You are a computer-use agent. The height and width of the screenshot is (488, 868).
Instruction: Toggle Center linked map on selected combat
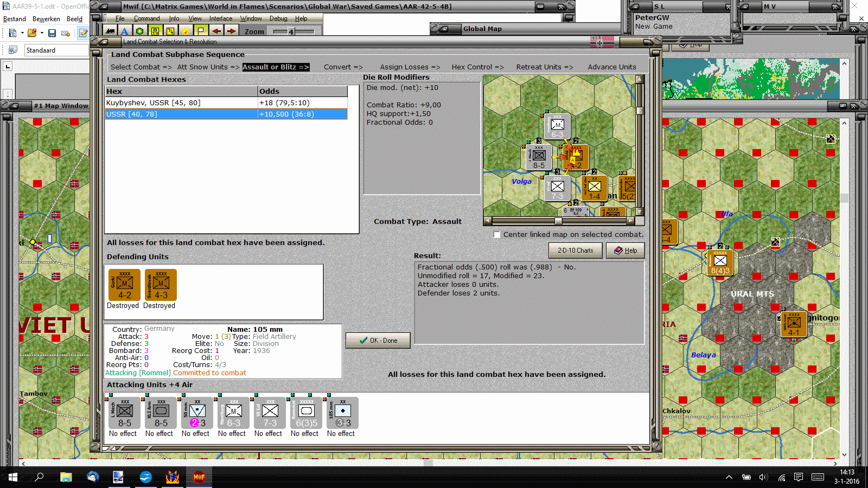[x=496, y=235]
